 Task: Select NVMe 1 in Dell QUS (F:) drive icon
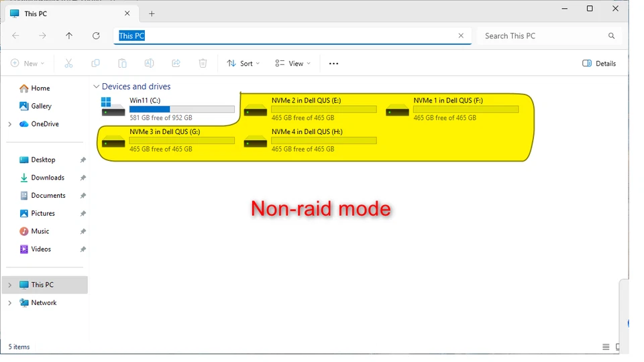point(397,110)
